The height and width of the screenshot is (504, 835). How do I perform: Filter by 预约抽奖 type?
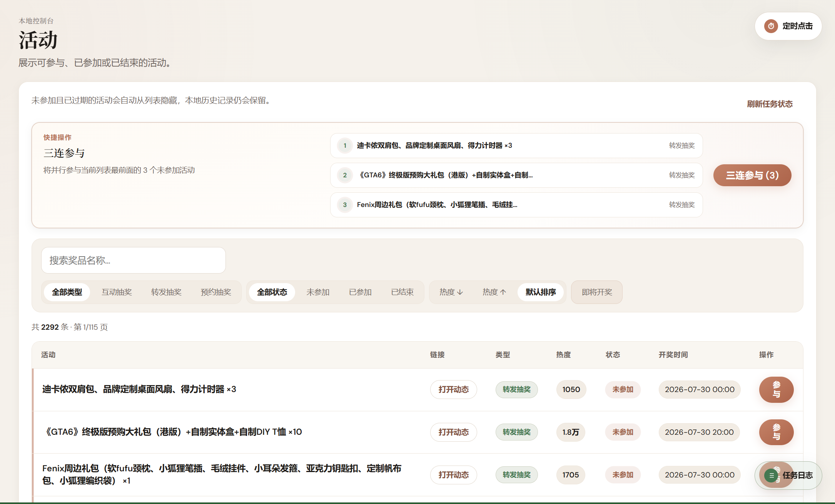coord(216,292)
